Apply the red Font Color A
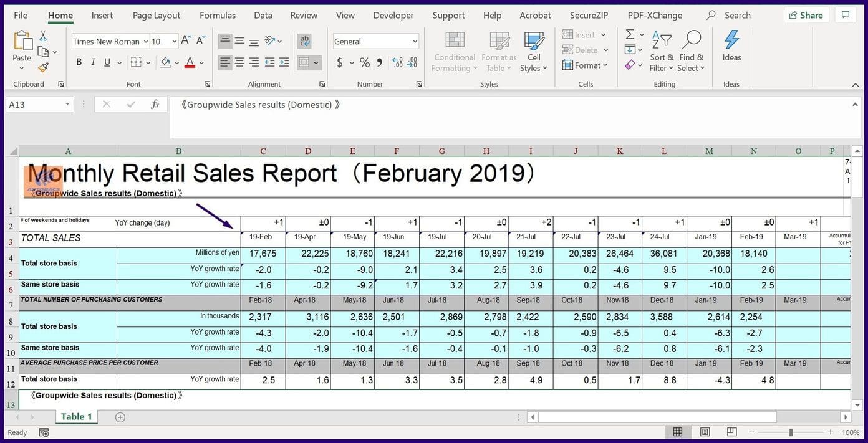This screenshot has height=443, width=868. 190,62
